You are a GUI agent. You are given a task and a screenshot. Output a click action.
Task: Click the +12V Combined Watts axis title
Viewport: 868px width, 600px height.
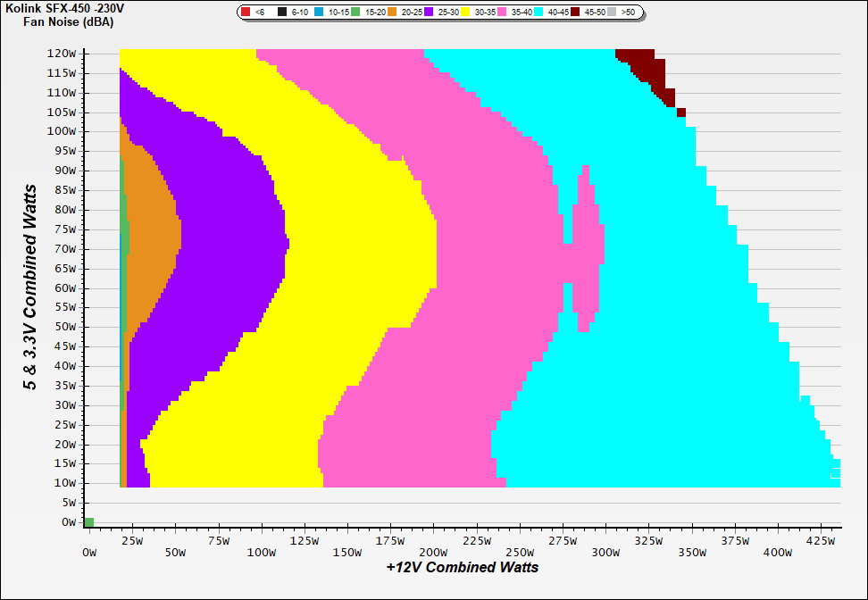coord(462,567)
